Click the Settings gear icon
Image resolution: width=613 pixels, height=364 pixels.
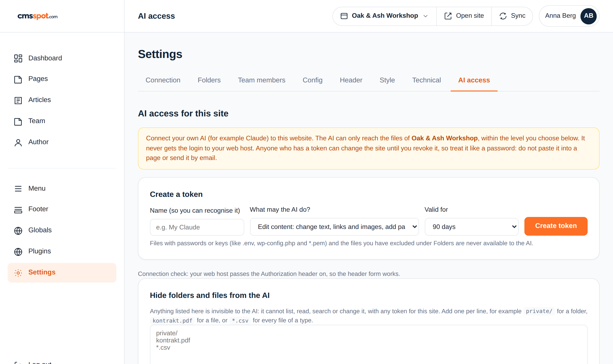pyautogui.click(x=18, y=273)
